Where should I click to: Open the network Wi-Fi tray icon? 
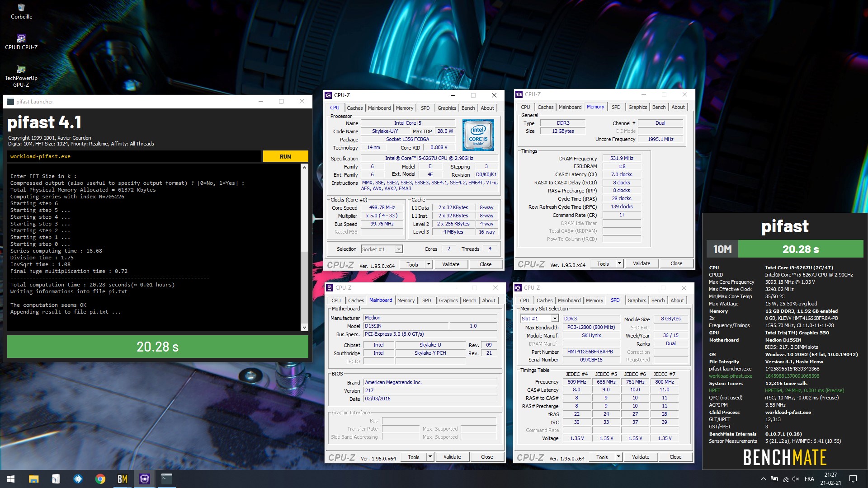(x=786, y=479)
